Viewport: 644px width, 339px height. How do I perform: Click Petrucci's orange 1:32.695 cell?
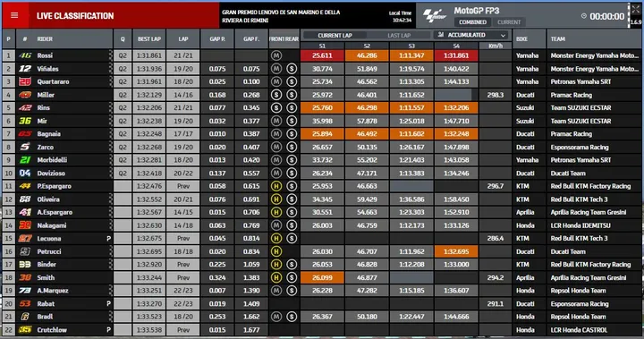click(456, 251)
